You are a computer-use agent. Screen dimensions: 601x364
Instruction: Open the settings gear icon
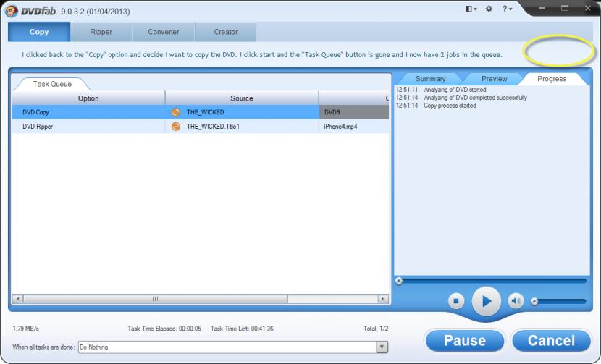click(x=489, y=9)
